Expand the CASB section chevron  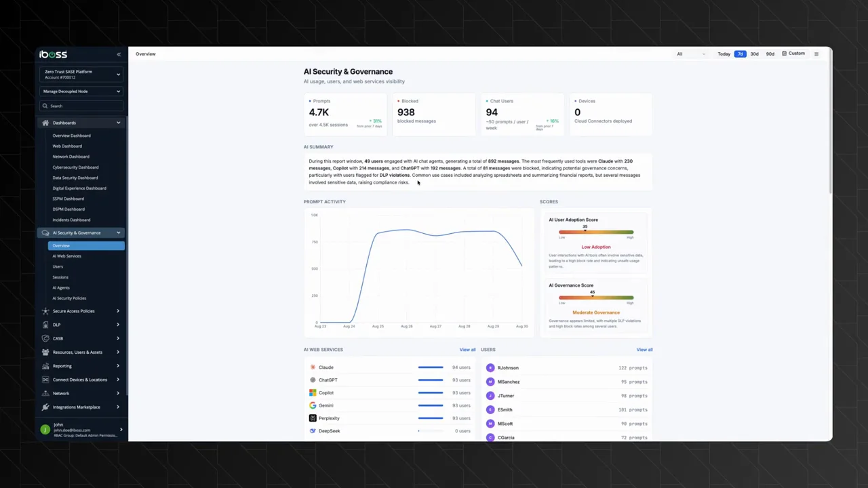pyautogui.click(x=118, y=338)
